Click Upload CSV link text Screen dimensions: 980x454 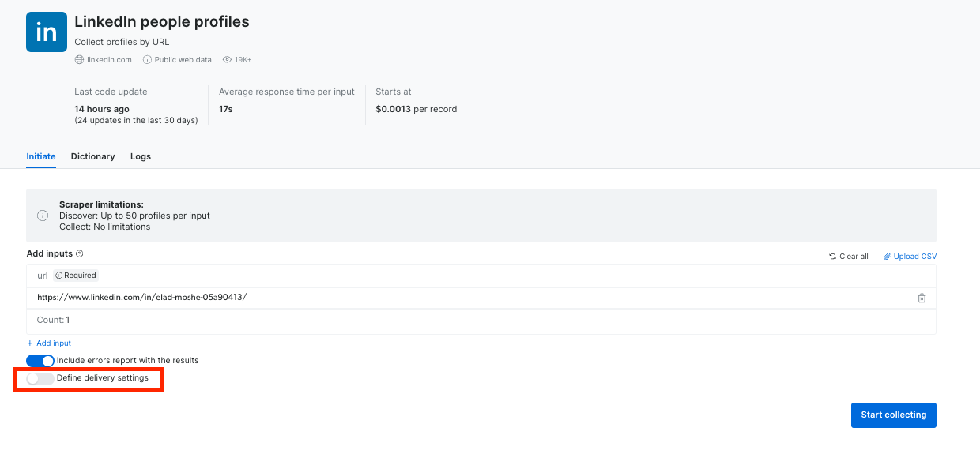tap(915, 257)
